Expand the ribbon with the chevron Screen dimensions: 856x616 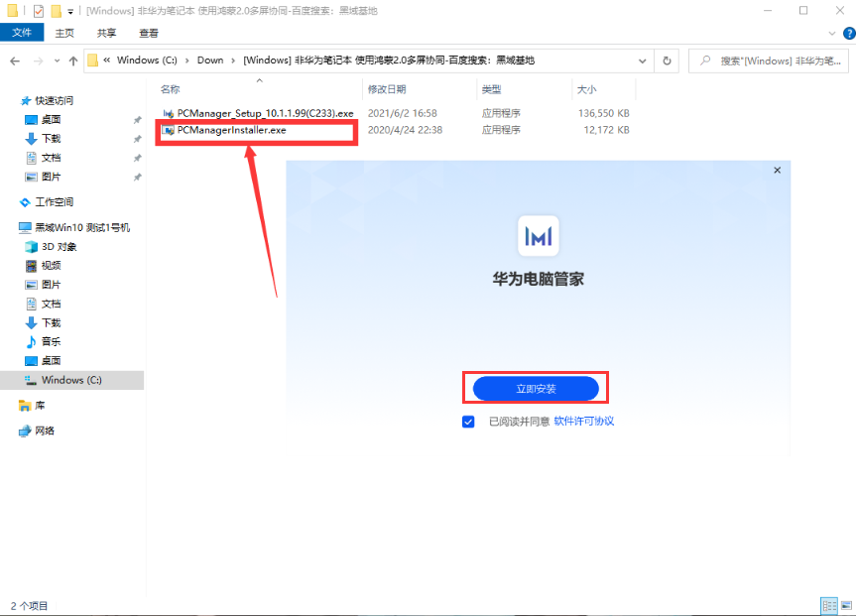[x=831, y=34]
